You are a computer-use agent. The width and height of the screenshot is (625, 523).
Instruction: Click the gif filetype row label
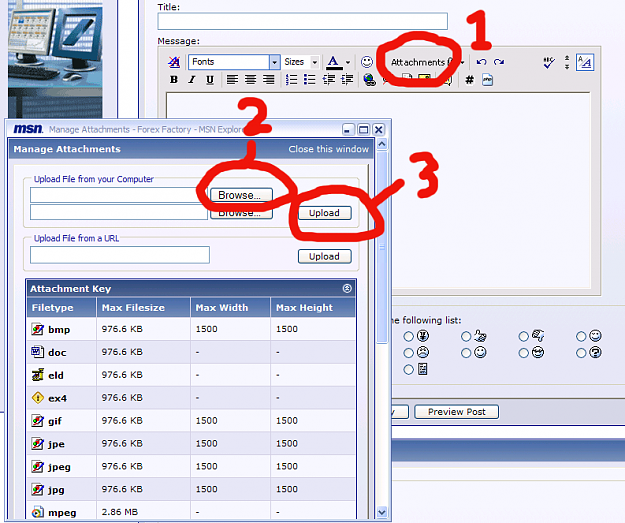coord(55,421)
